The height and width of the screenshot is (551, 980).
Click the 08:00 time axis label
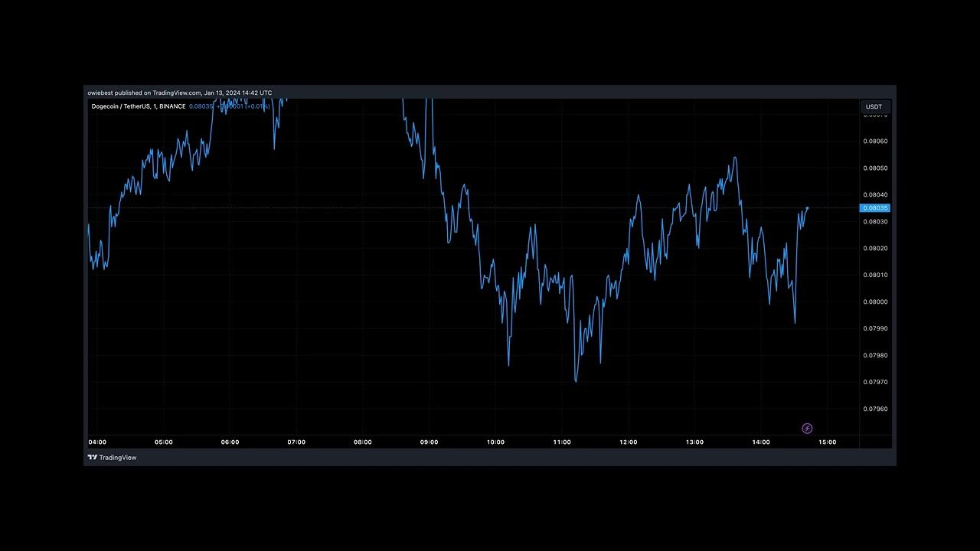pyautogui.click(x=363, y=442)
